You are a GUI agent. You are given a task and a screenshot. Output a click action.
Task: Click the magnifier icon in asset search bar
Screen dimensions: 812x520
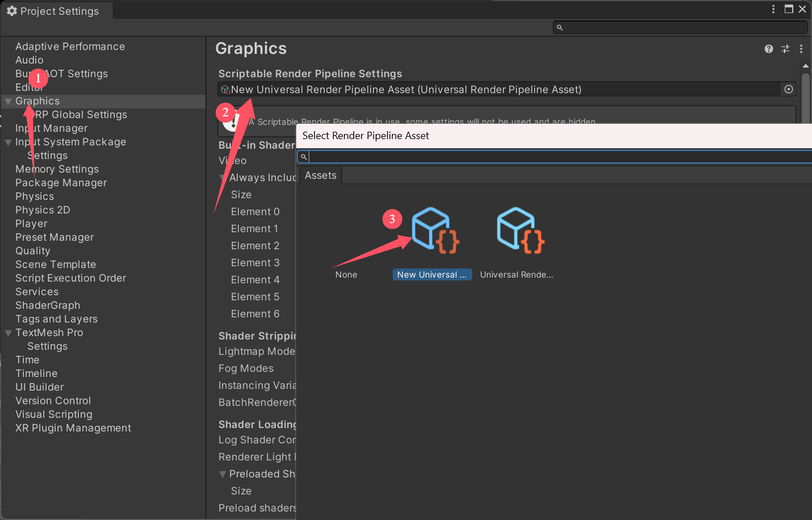[x=303, y=157]
